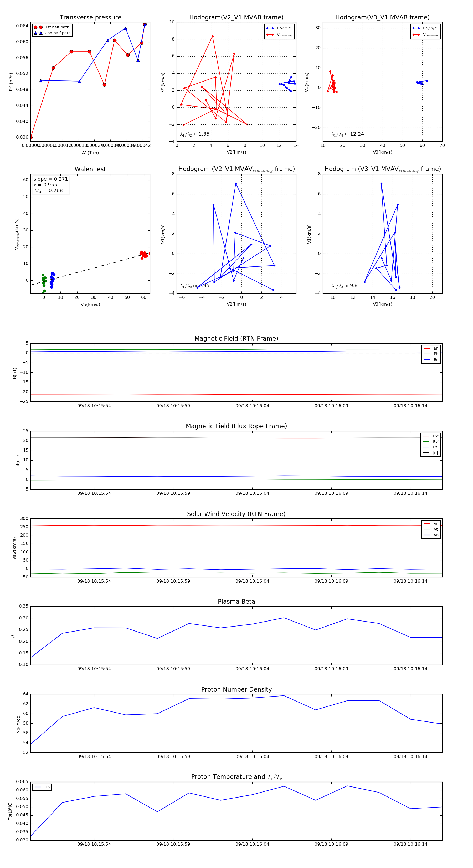Select the "2nd half path" legend entry

pyautogui.click(x=53, y=33)
